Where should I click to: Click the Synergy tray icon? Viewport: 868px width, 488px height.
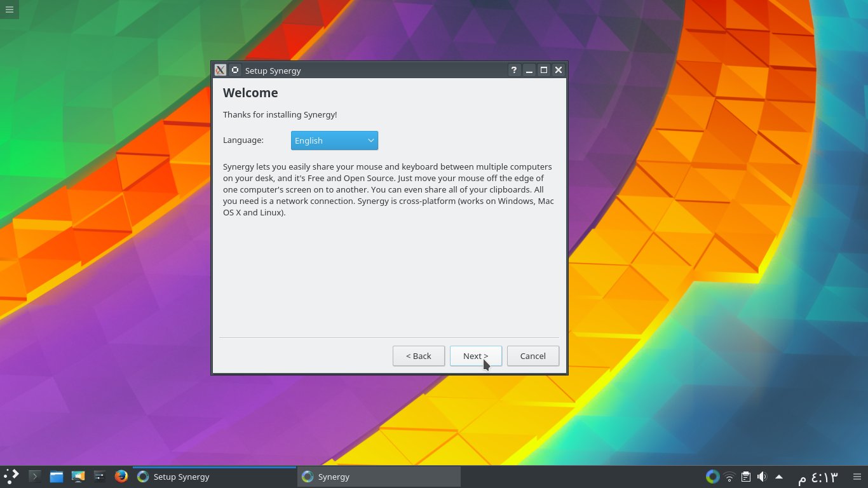tap(712, 477)
